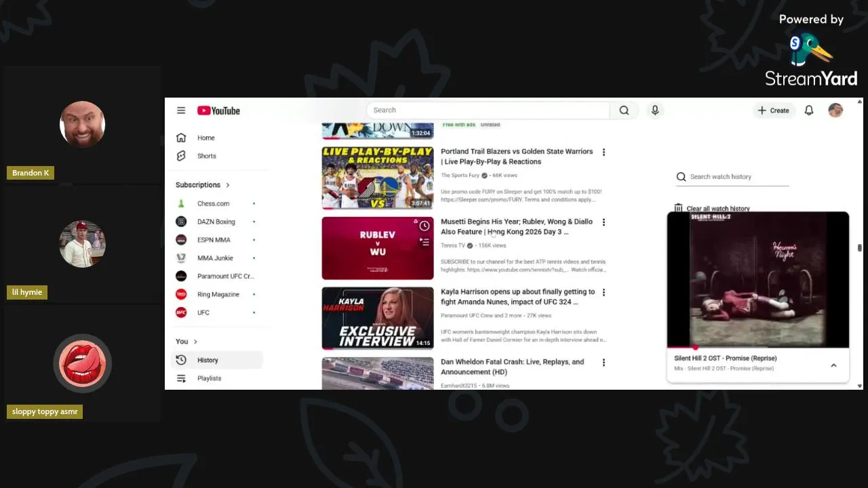Click the search watch history magnifier icon
Viewport: 868px width, 488px height.
pyautogui.click(x=681, y=177)
